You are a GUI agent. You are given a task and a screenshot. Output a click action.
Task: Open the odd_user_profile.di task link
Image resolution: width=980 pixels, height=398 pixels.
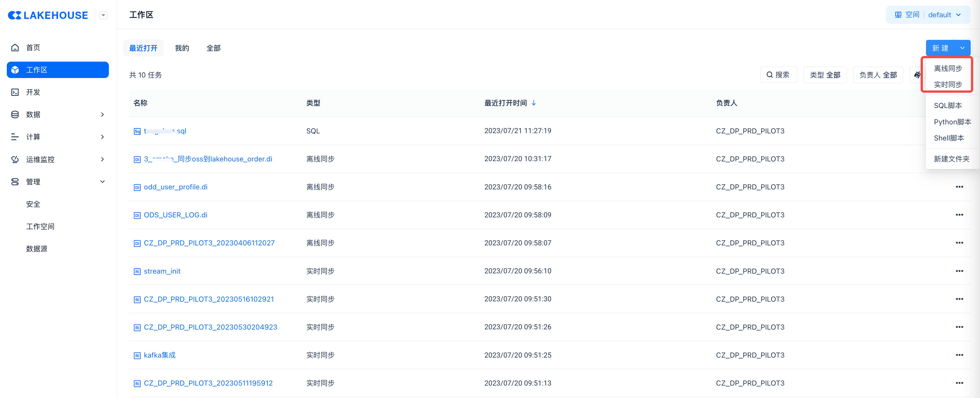pyautogui.click(x=175, y=187)
